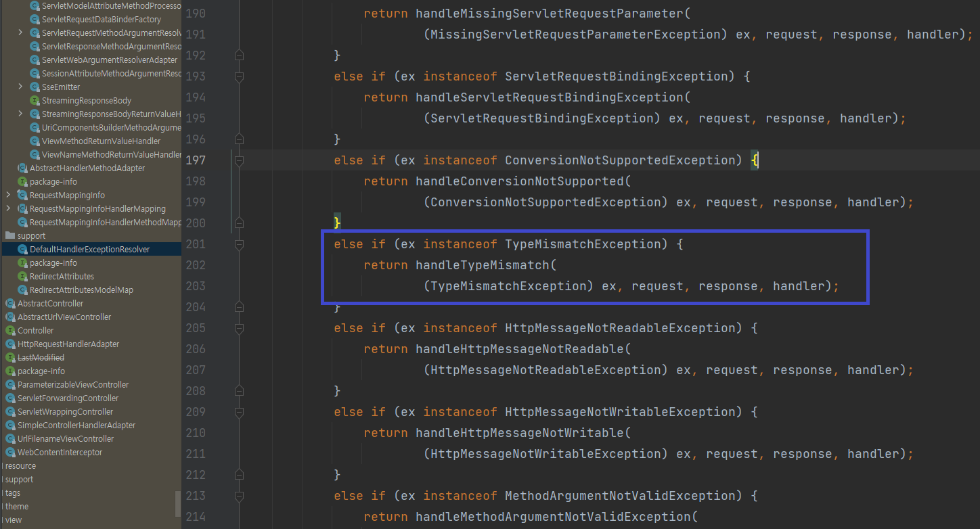The height and width of the screenshot is (529, 980).
Task: Click handleMissingServletRequestParameter on line 190
Action: (x=550, y=14)
